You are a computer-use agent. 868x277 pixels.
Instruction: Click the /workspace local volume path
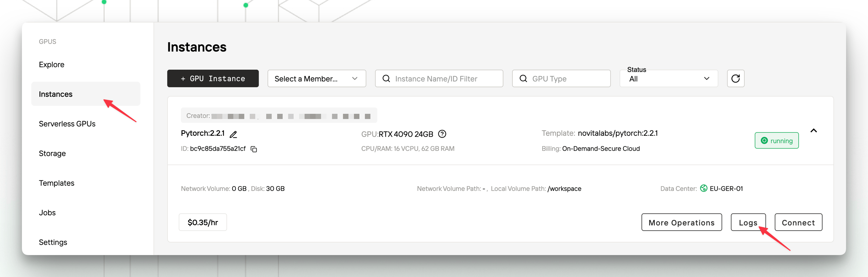click(564, 189)
